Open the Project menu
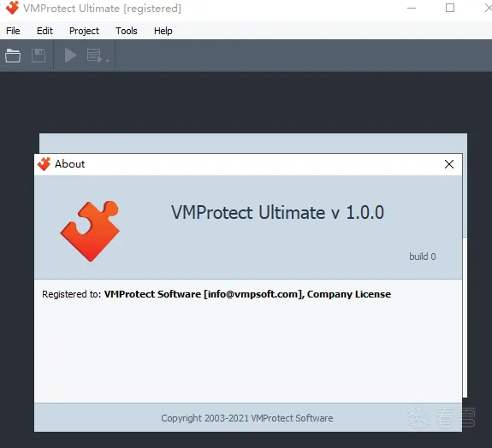The width and height of the screenshot is (492, 448). click(x=84, y=31)
